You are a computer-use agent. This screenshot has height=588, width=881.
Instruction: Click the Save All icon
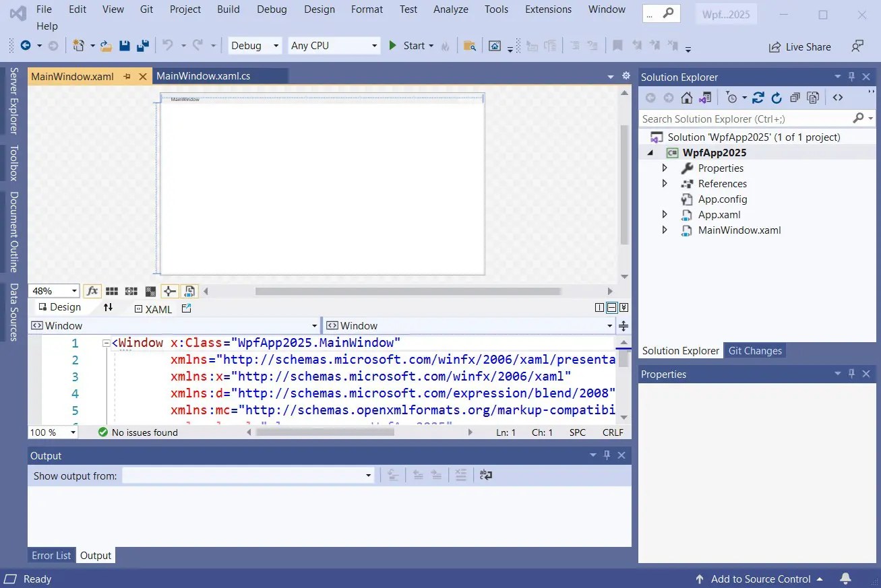[x=142, y=46]
